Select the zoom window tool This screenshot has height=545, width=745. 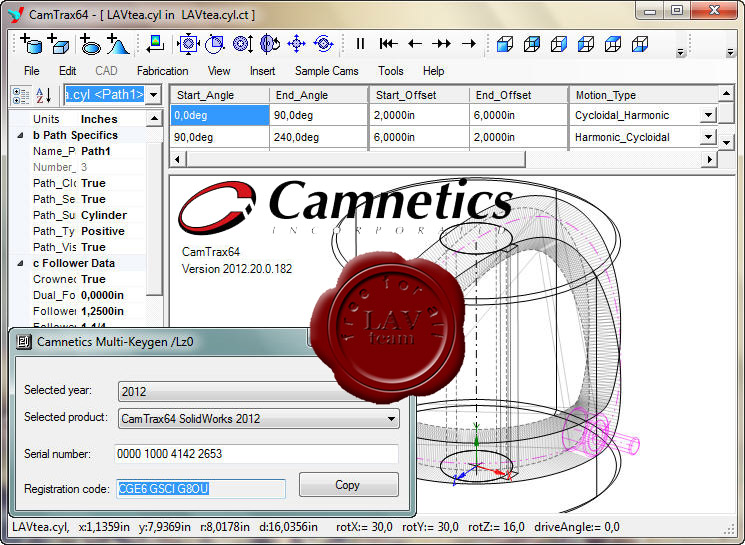click(x=215, y=44)
